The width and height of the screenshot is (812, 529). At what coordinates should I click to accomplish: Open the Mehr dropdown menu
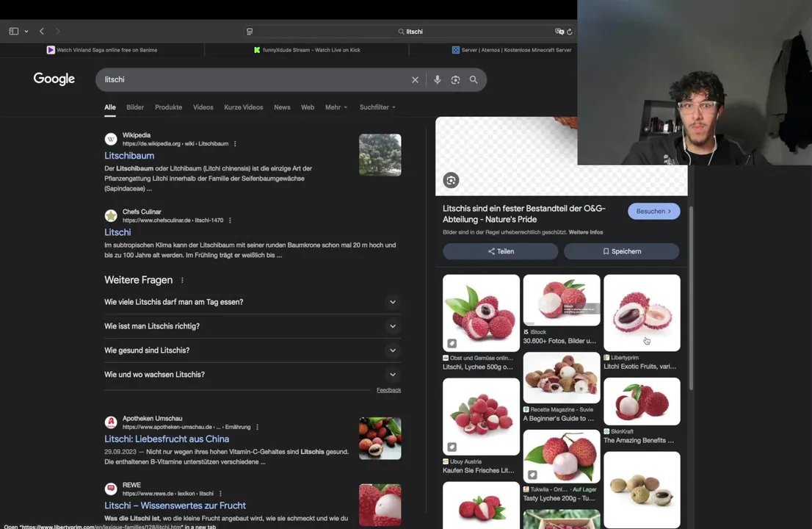click(x=336, y=107)
